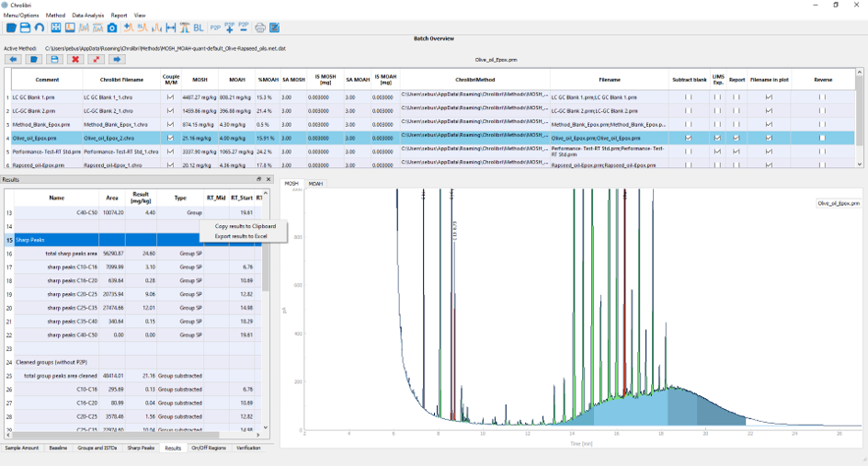The image size is (868, 466).
Task: Click the batch save disk button below Active Method
Action: (x=54, y=59)
